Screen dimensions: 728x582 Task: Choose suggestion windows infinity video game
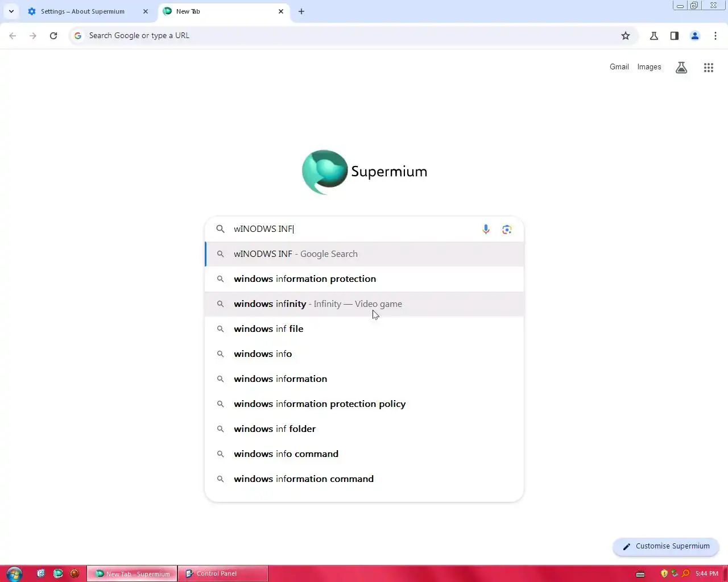point(364,304)
